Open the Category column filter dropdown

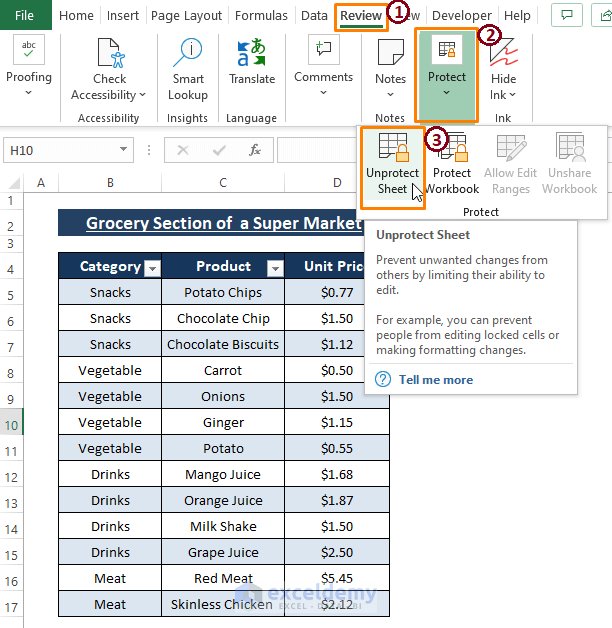[152, 268]
